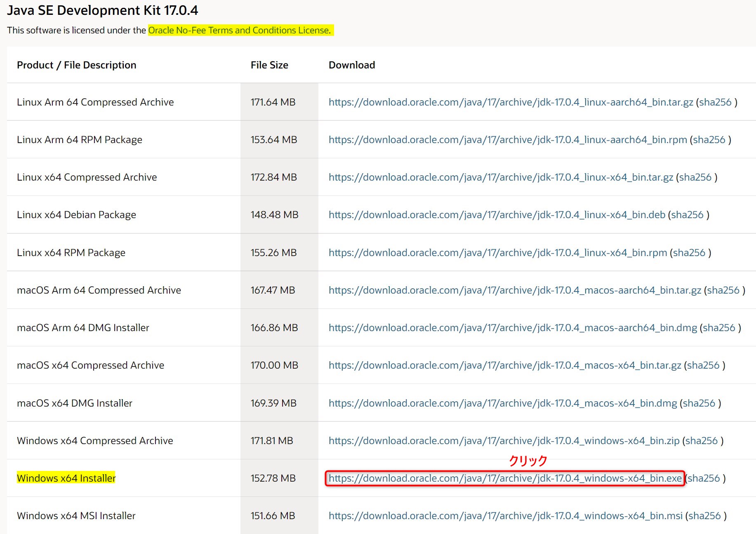This screenshot has width=756, height=534.
Task: Download the Windows x64 zip archive
Action: coord(504,441)
